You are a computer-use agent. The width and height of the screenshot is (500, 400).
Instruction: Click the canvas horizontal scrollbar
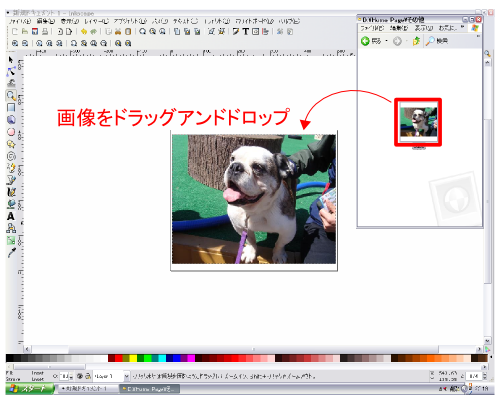click(x=253, y=349)
